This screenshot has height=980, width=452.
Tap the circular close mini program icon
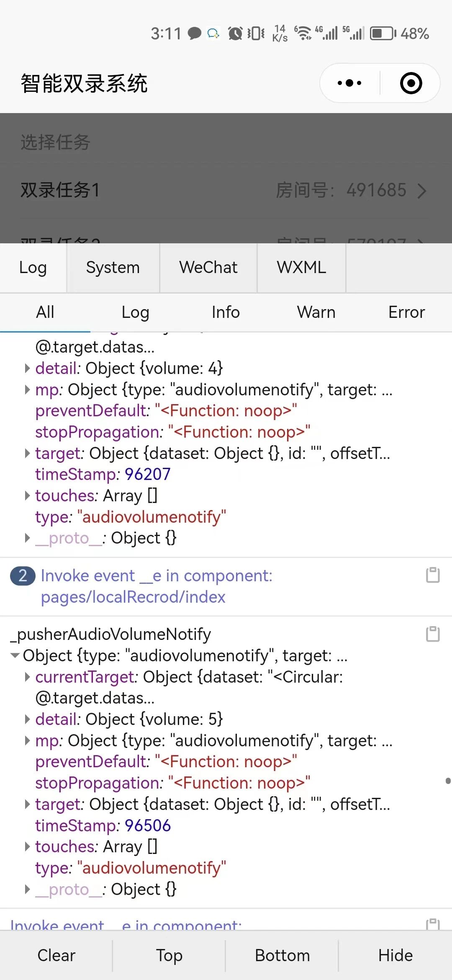(x=411, y=83)
